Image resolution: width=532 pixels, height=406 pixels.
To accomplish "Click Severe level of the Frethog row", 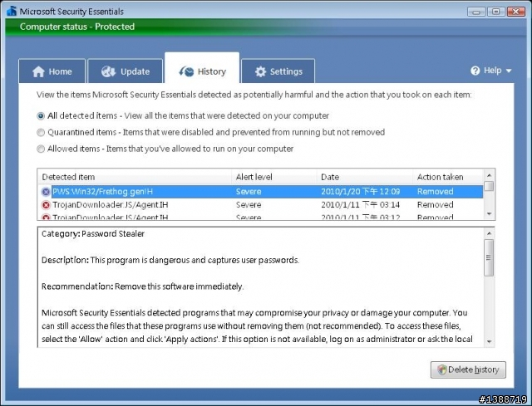I will coord(249,192).
